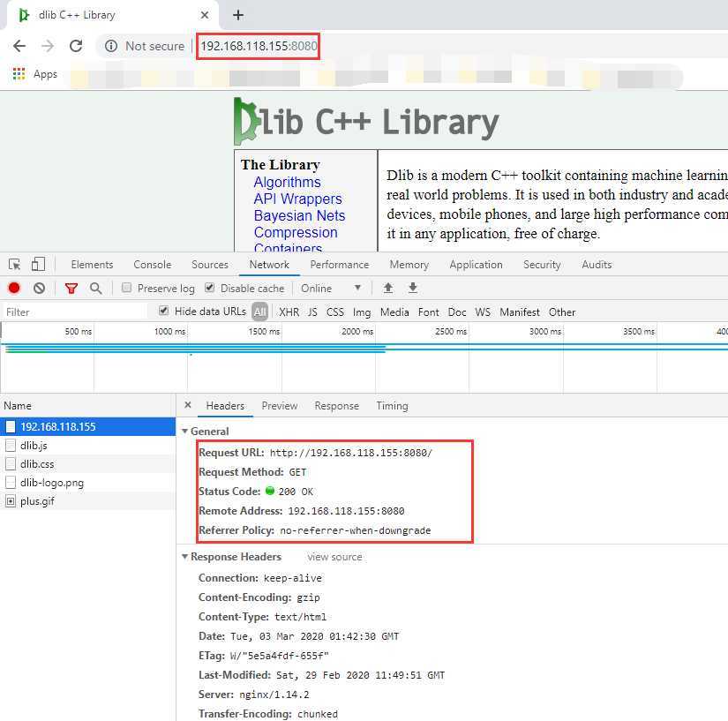Viewport: 728px width, 721px height.
Task: Click the network Filter text field
Action: tap(74, 312)
